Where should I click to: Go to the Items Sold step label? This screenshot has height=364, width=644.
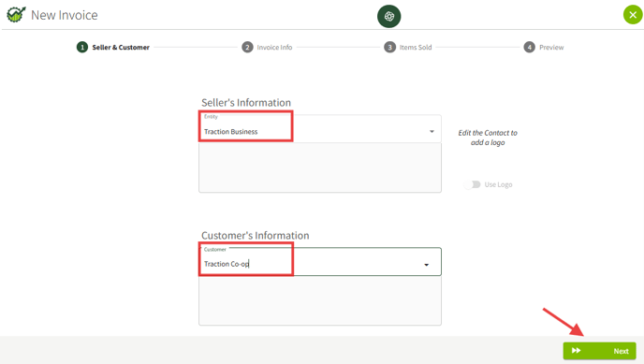pyautogui.click(x=416, y=47)
